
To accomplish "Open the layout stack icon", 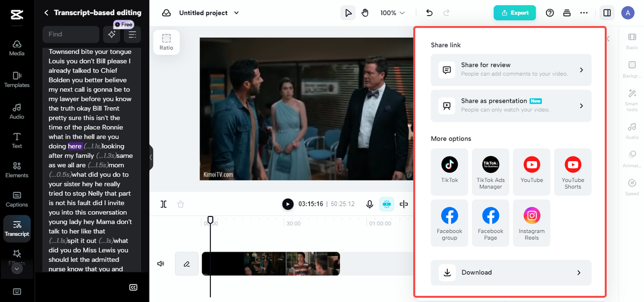I will pos(567,13).
